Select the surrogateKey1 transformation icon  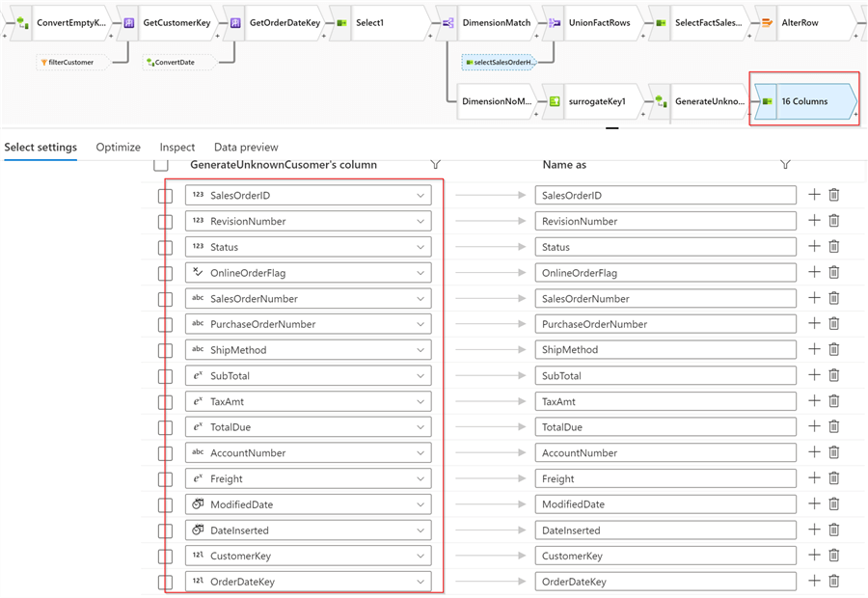pos(555,101)
